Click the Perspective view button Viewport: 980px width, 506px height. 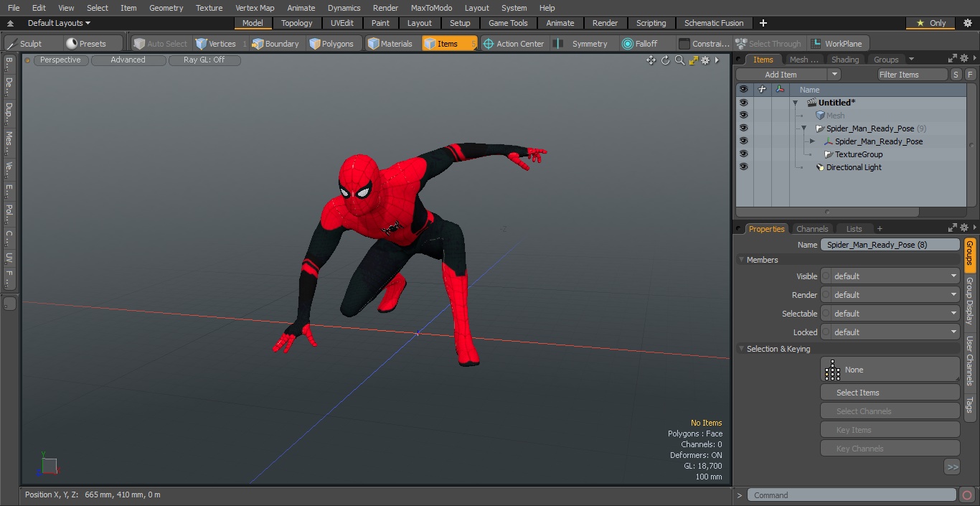(x=60, y=60)
